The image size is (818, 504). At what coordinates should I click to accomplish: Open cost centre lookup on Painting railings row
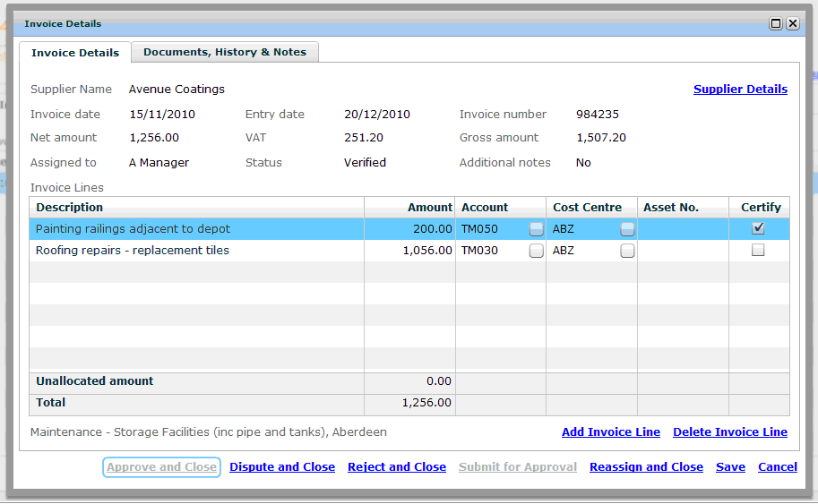coord(627,229)
